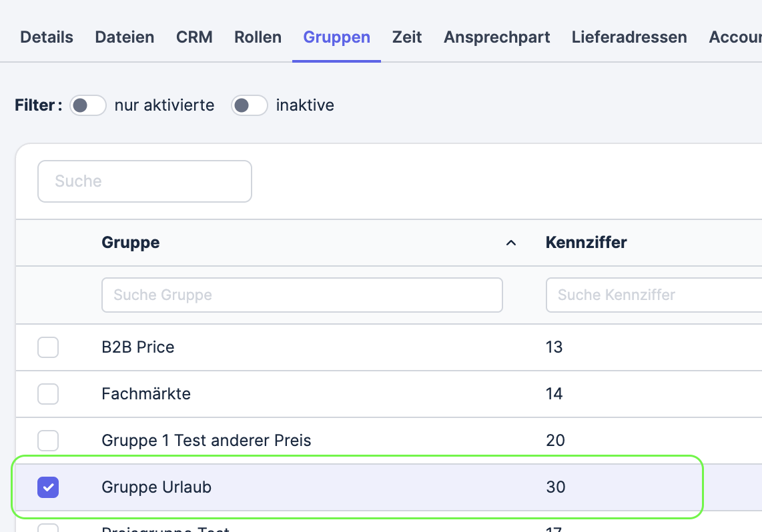
Task: Toggle the 'inaktive' filter switch
Action: (x=250, y=105)
